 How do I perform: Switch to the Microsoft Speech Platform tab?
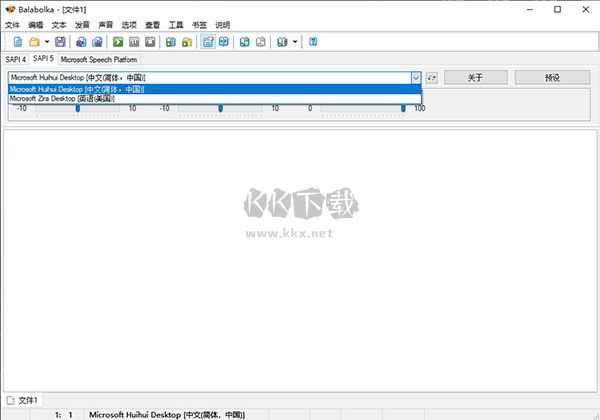99,59
